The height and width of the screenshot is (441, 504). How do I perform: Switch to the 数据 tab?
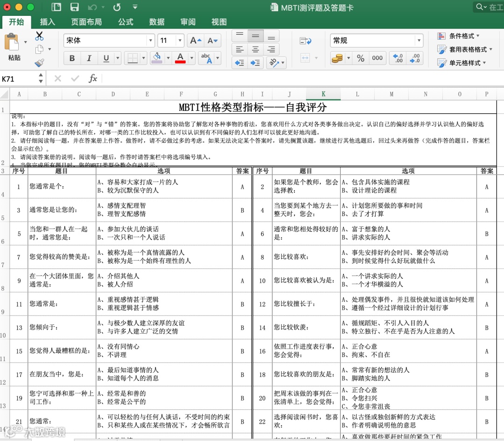click(157, 22)
